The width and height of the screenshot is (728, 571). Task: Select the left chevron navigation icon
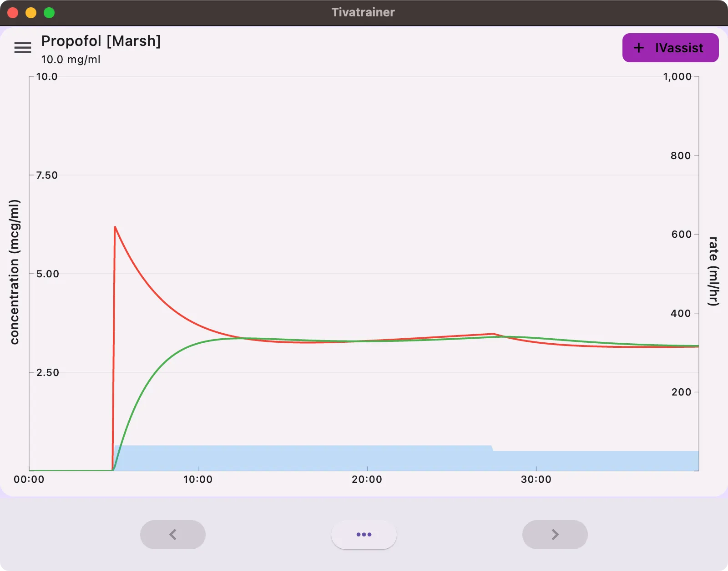click(173, 535)
